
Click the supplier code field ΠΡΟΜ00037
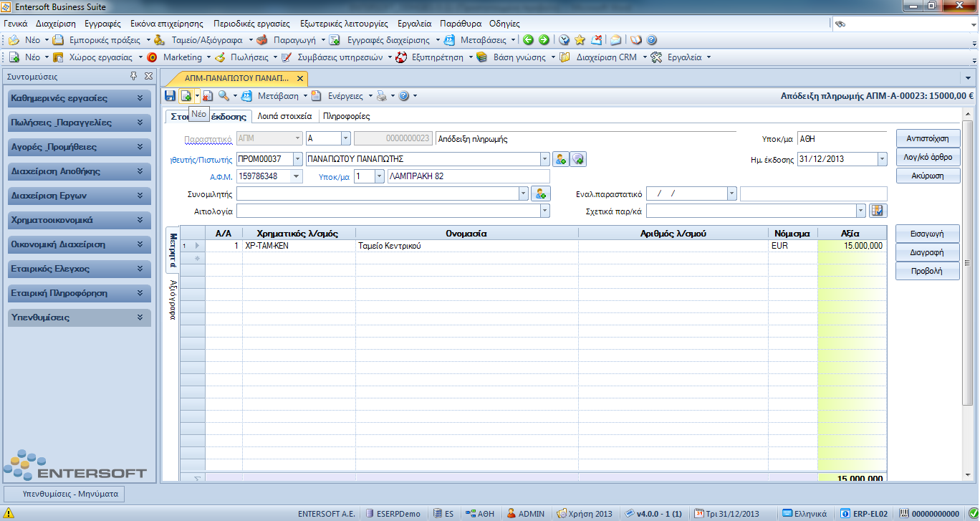265,159
